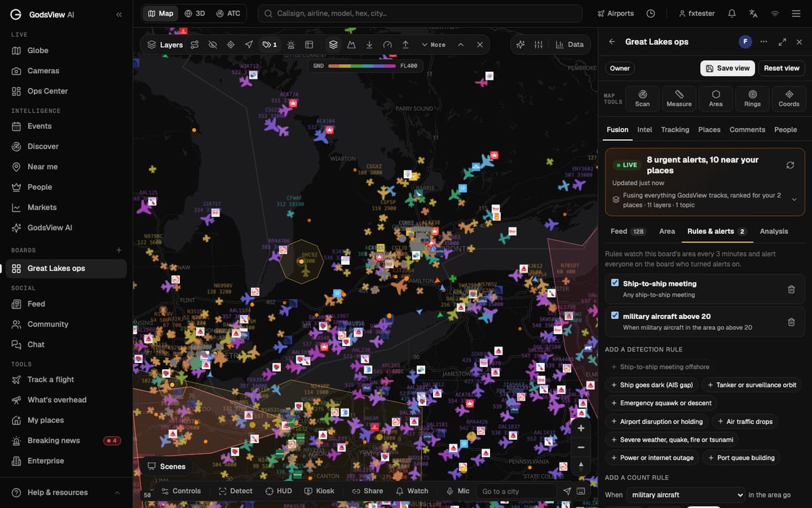Toggle the HUD overlay
The width and height of the screenshot is (812, 508).
279,491
